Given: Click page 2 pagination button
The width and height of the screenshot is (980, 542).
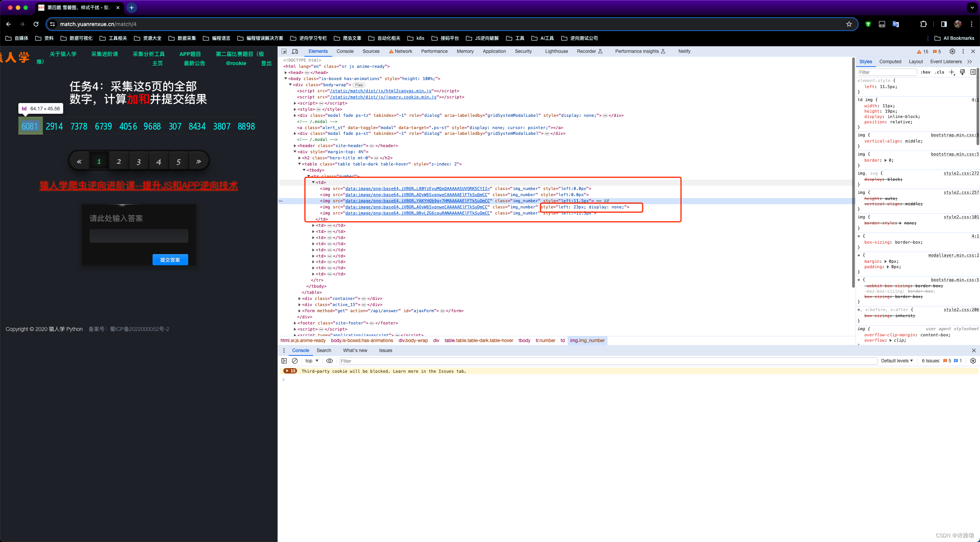Looking at the screenshot, I should click(x=118, y=161).
